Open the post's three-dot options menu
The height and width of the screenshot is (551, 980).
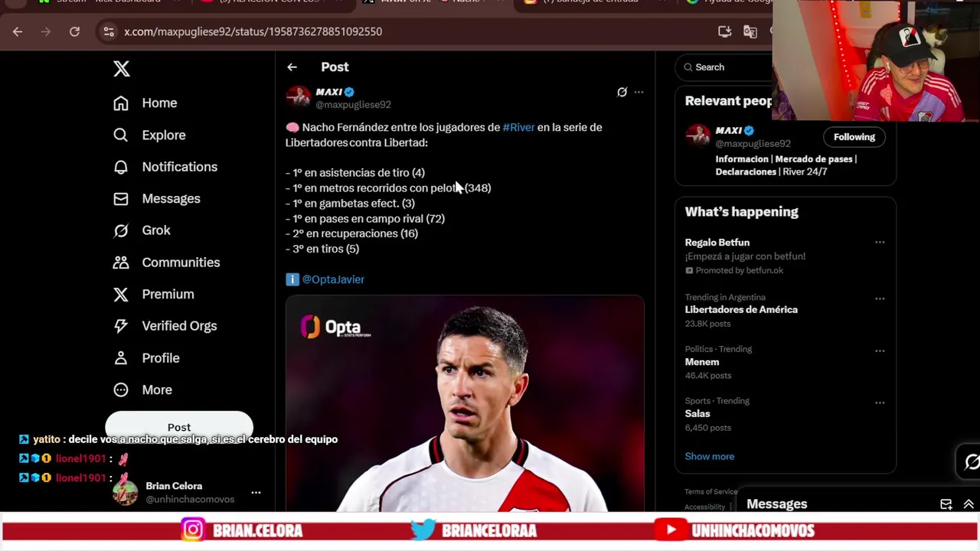pyautogui.click(x=639, y=92)
